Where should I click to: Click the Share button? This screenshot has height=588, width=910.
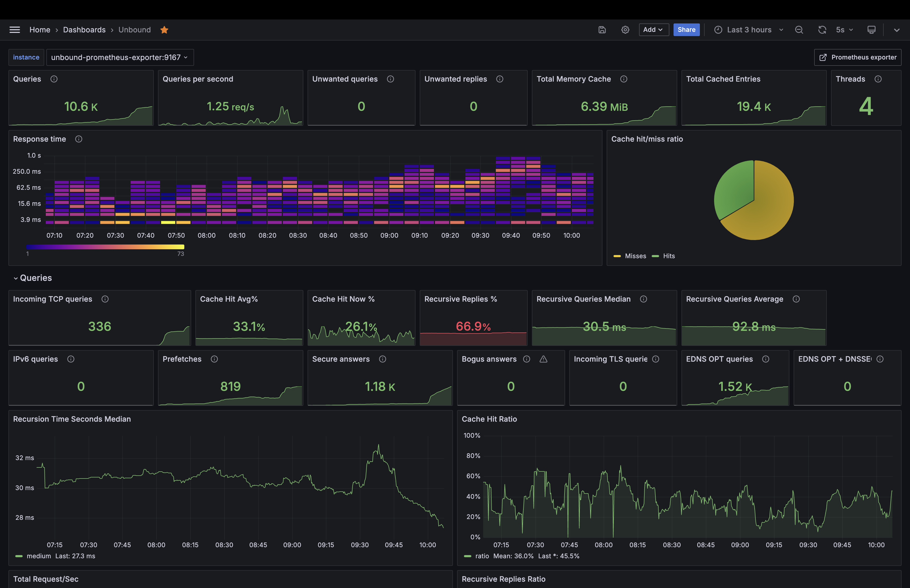click(686, 30)
